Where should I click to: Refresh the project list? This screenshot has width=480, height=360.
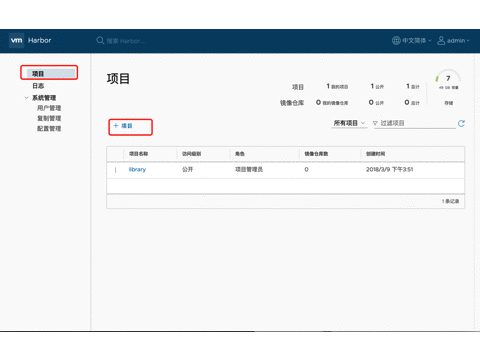pyautogui.click(x=461, y=124)
